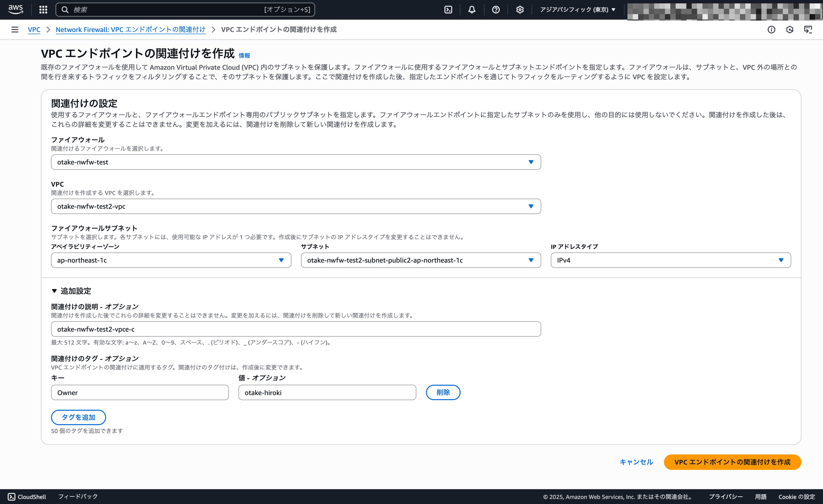Open the notifications bell icon

pos(472,10)
